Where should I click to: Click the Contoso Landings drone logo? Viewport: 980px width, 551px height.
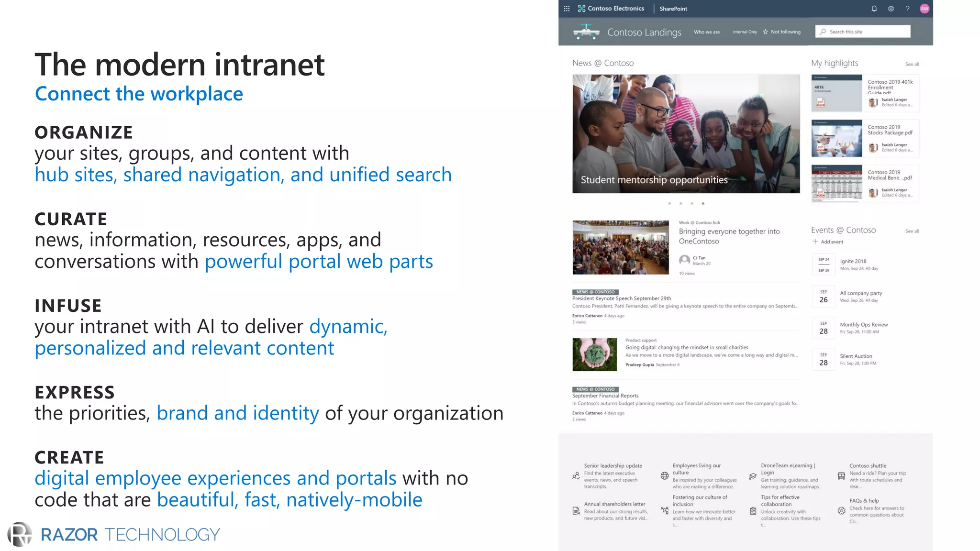pyautogui.click(x=586, y=32)
